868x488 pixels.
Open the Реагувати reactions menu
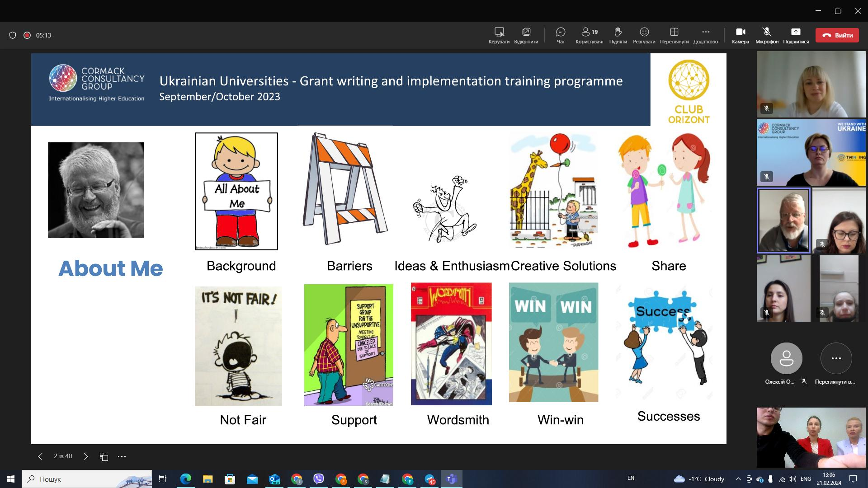pos(644,35)
